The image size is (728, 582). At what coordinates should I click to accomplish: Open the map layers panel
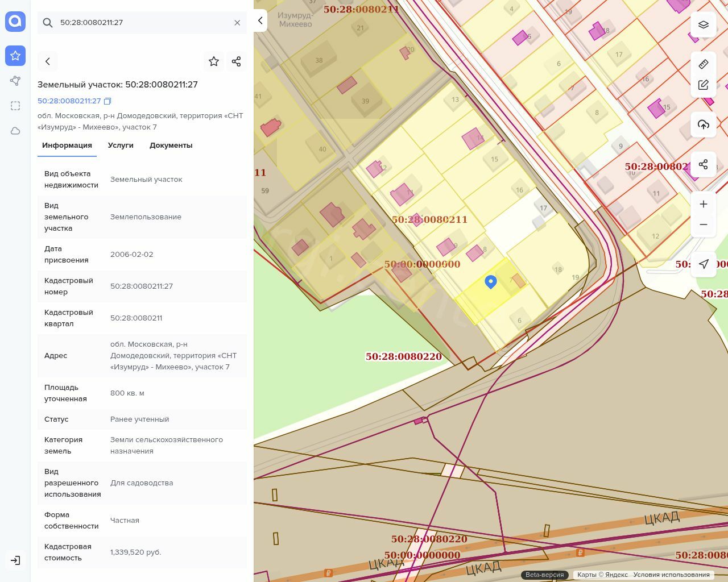[704, 25]
